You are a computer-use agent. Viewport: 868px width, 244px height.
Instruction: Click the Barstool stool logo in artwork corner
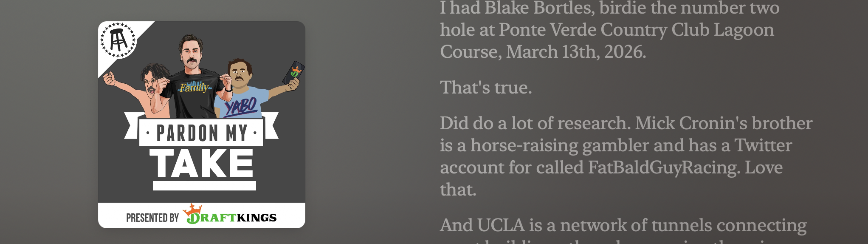118,40
